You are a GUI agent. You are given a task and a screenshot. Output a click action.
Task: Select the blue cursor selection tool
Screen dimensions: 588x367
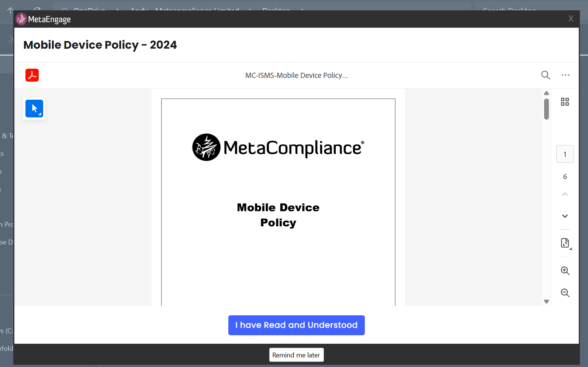click(34, 109)
